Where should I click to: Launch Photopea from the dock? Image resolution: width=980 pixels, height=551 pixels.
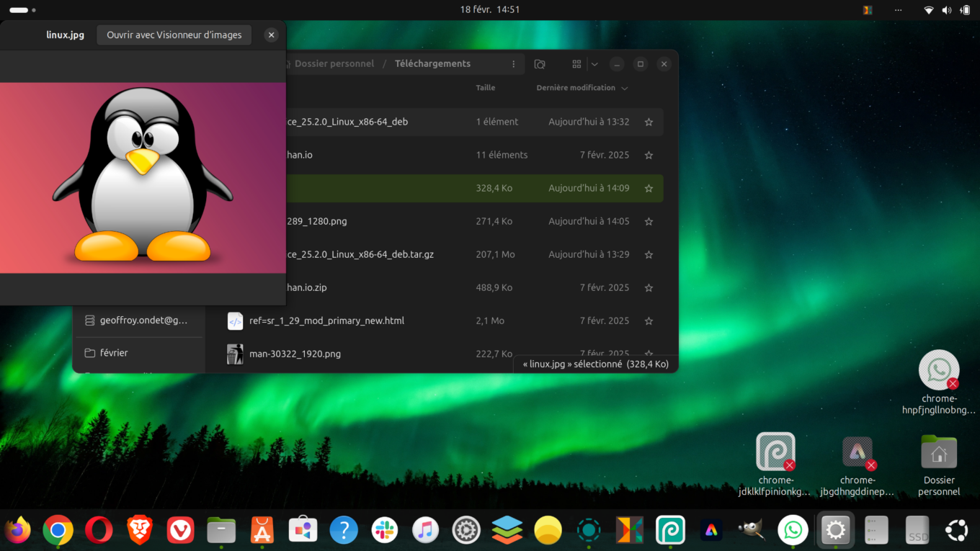click(x=670, y=531)
